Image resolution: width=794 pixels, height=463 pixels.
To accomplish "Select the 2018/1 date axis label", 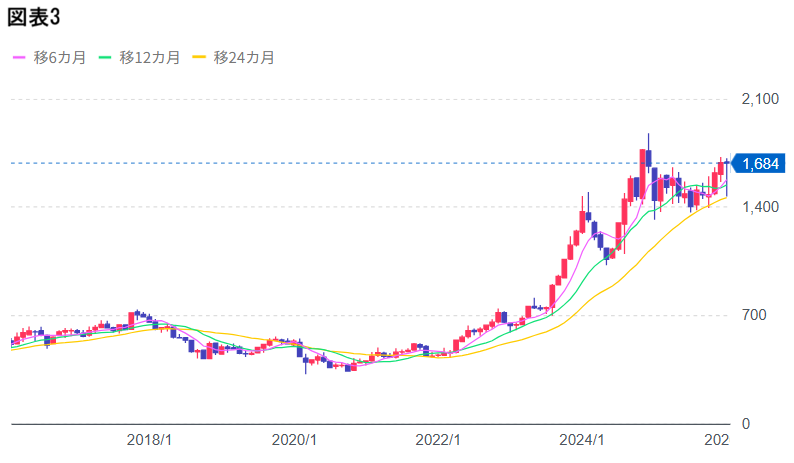I will 150,440.
